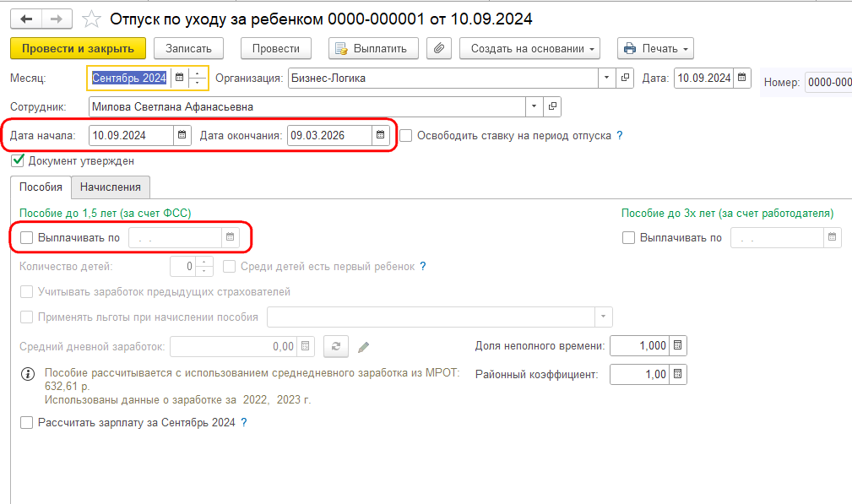This screenshot has width=852, height=504.
Task: Show help for Рассчитать зарплату option
Action: (x=244, y=422)
